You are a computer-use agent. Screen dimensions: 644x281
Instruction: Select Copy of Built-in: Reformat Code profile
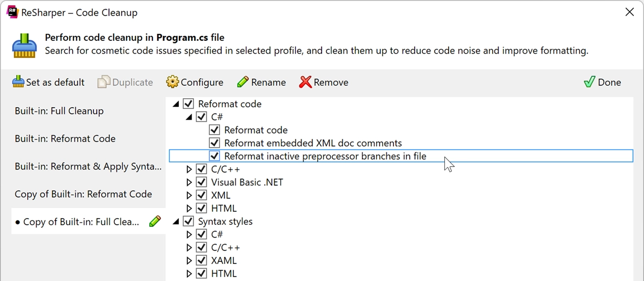[89, 194]
